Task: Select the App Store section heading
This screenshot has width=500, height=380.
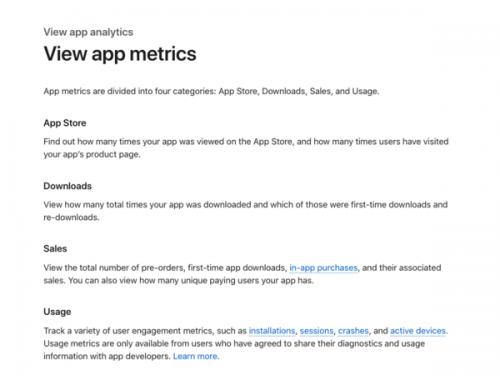Action: click(x=65, y=123)
